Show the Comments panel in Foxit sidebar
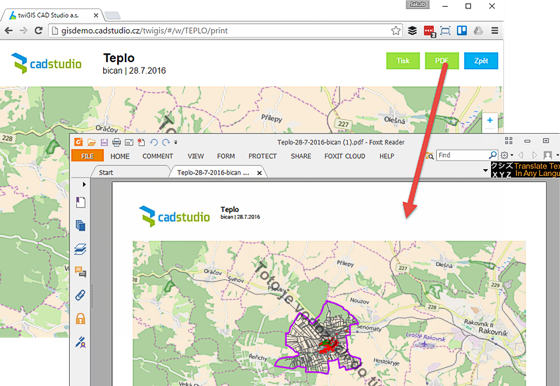This screenshot has width=560, height=386. pyautogui.click(x=81, y=272)
